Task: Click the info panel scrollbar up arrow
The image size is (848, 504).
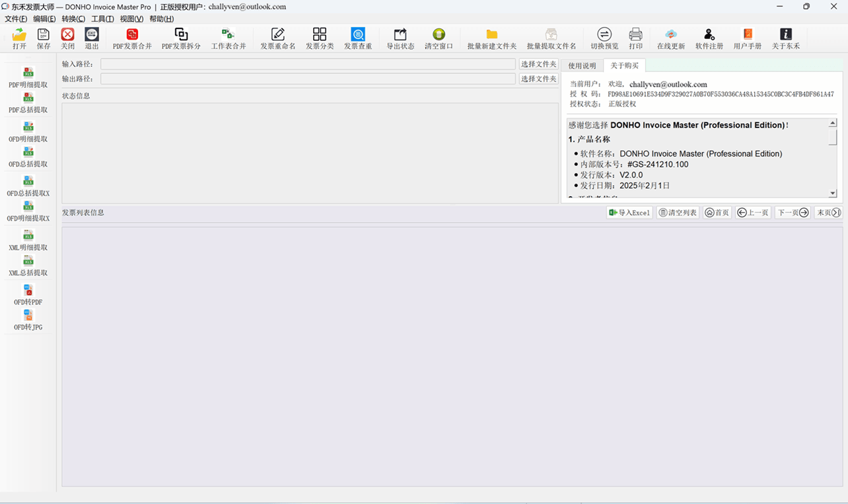Action: [x=832, y=124]
